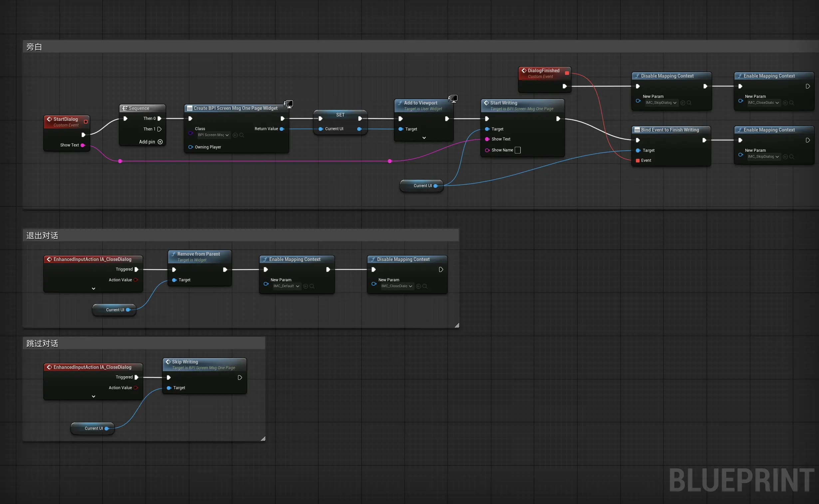Viewport: 819px width, 504px height.
Task: Select the Skip Writing node title
Action: (185, 362)
